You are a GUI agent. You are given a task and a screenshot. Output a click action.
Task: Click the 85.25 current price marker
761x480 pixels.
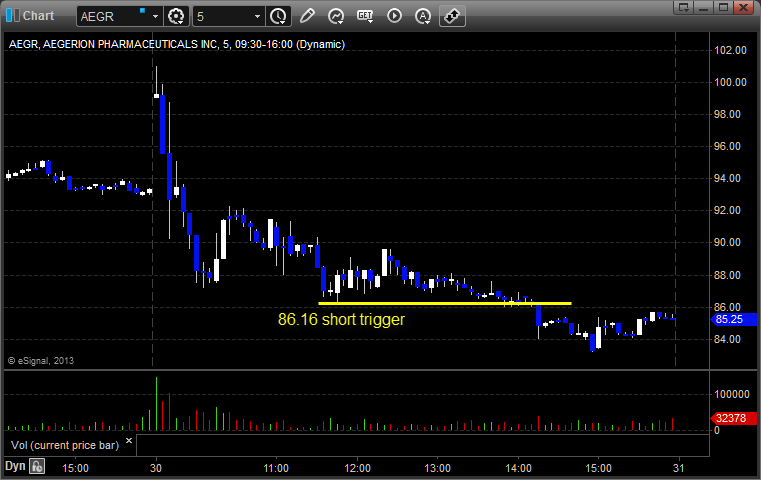click(733, 319)
